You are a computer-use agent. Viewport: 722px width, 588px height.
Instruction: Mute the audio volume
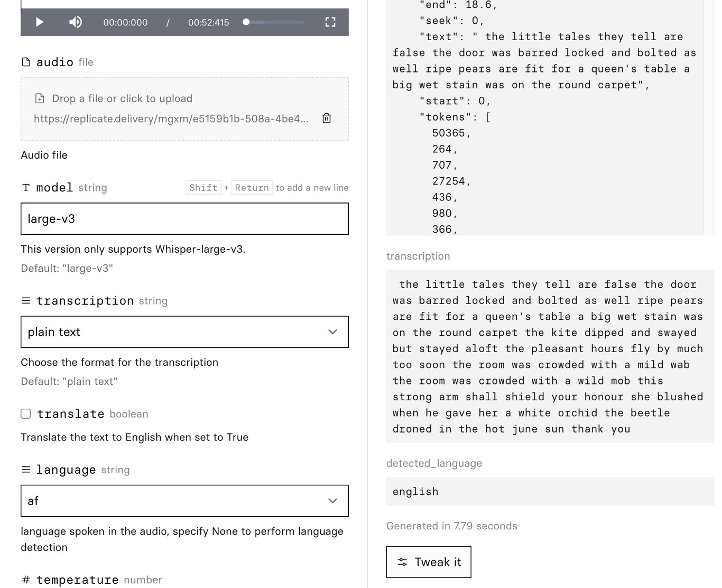coord(75,22)
